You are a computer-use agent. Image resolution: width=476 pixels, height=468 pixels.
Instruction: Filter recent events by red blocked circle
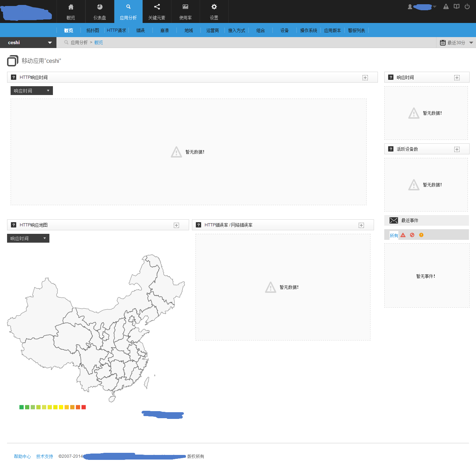click(x=412, y=235)
